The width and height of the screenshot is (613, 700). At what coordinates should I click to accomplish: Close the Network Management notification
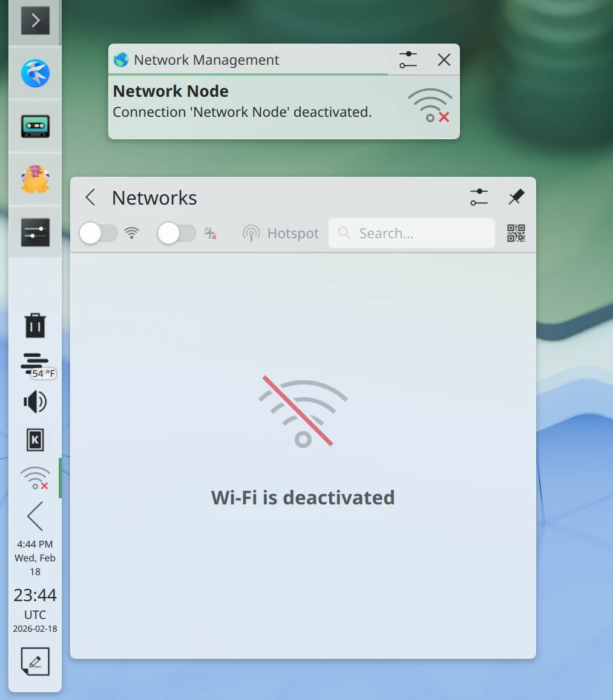pyautogui.click(x=444, y=60)
